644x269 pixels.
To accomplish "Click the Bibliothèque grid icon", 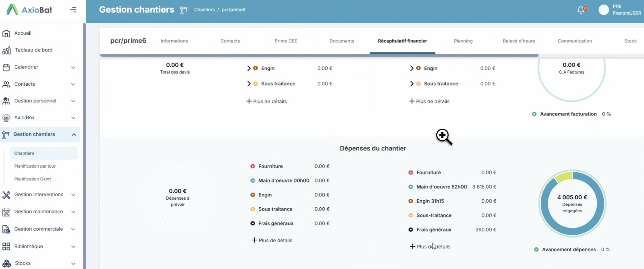I will [x=6, y=246].
